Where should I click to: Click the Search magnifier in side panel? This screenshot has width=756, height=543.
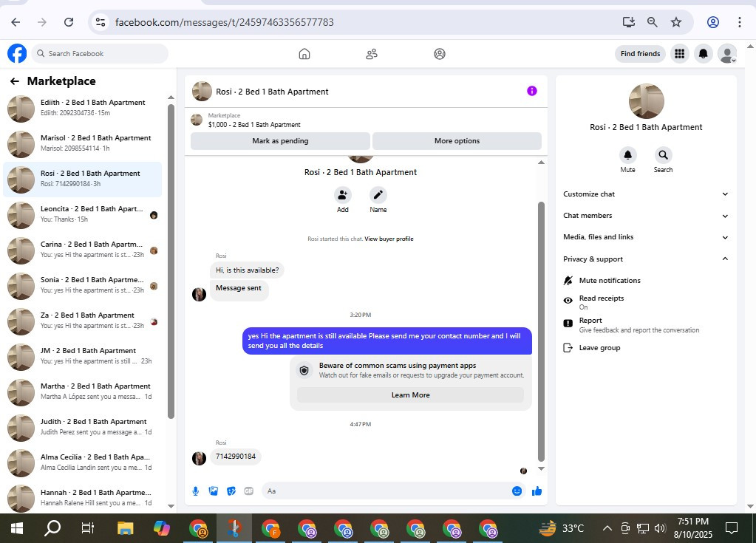coord(663,155)
